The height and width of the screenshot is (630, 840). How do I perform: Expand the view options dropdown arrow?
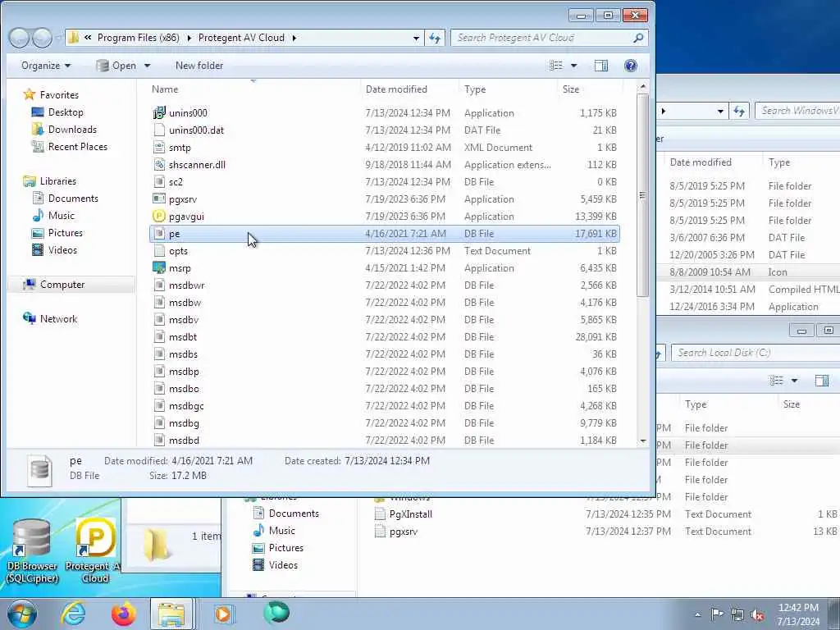pyautogui.click(x=573, y=66)
